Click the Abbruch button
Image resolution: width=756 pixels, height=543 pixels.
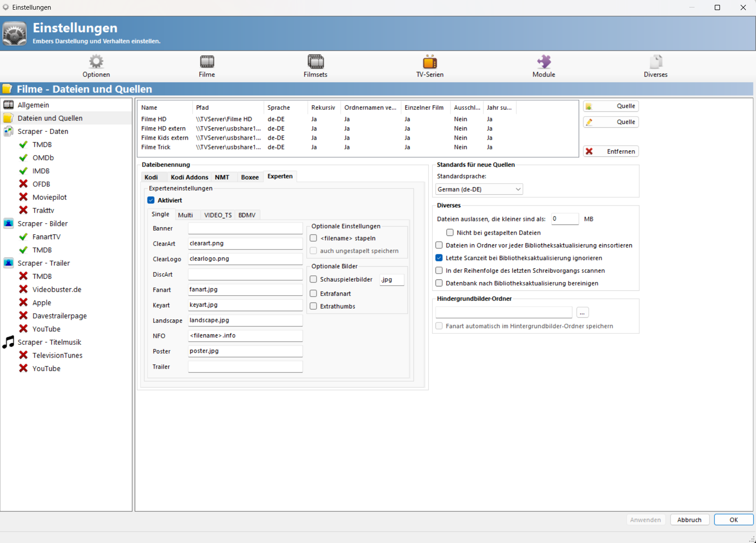coord(689,520)
